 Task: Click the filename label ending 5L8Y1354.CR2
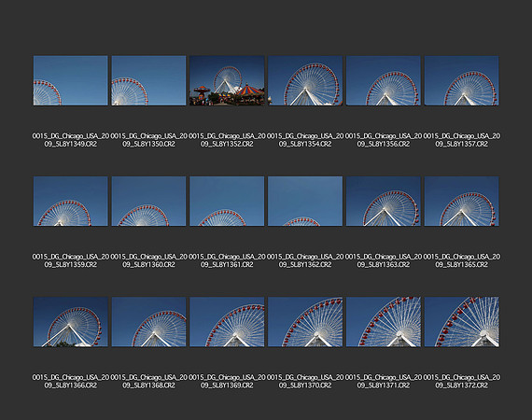pyautogui.click(x=305, y=140)
